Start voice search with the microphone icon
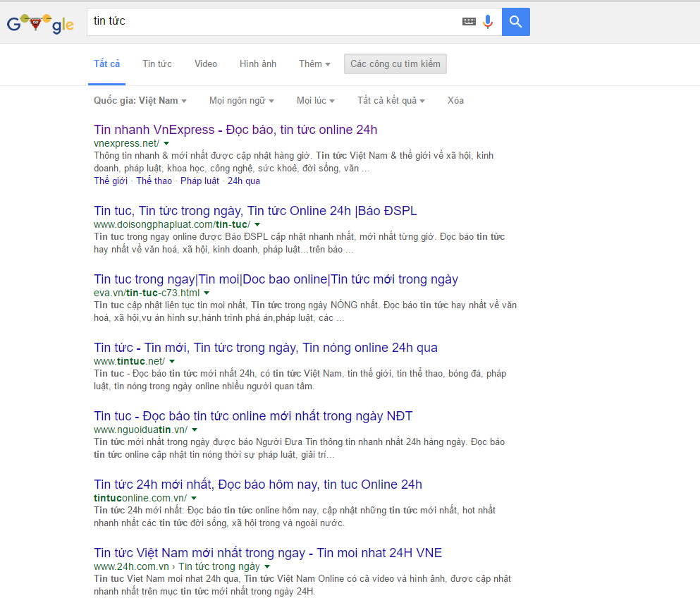The width and height of the screenshot is (700, 603). coord(487,22)
